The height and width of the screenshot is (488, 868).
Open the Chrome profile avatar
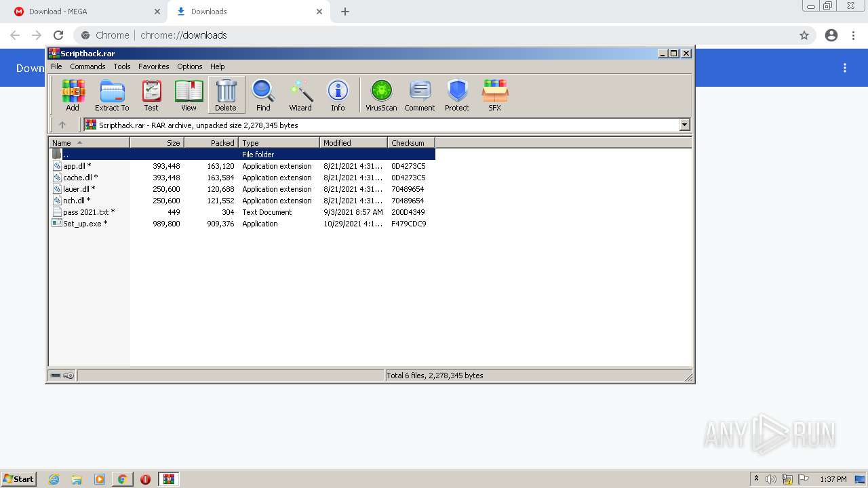(831, 35)
